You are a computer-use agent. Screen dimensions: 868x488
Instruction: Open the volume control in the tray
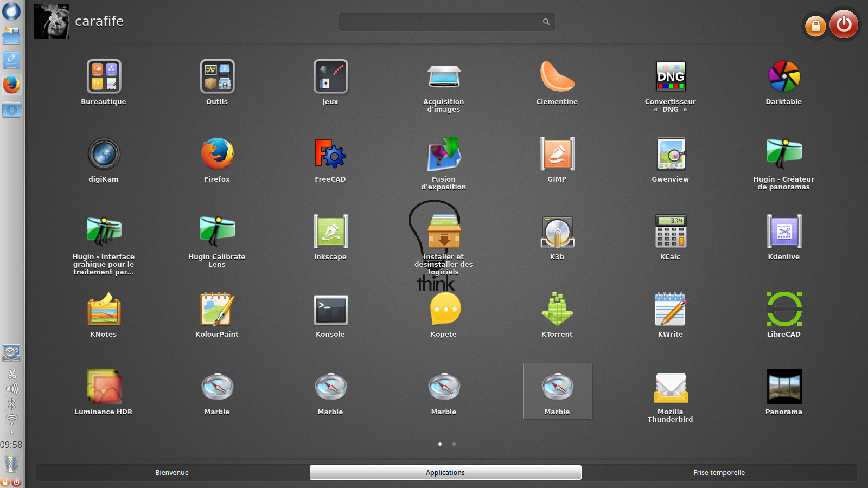pyautogui.click(x=12, y=389)
